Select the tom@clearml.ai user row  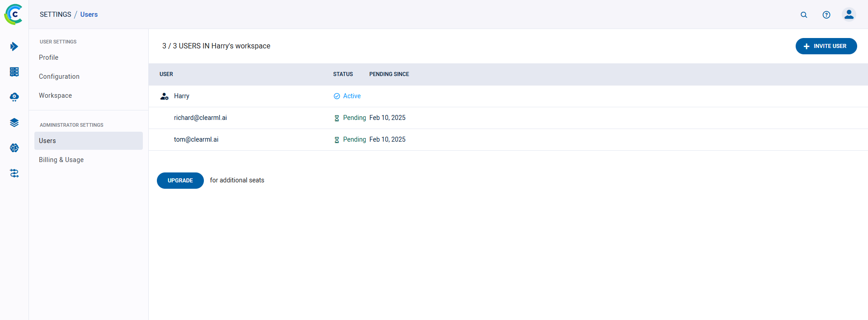pos(196,139)
